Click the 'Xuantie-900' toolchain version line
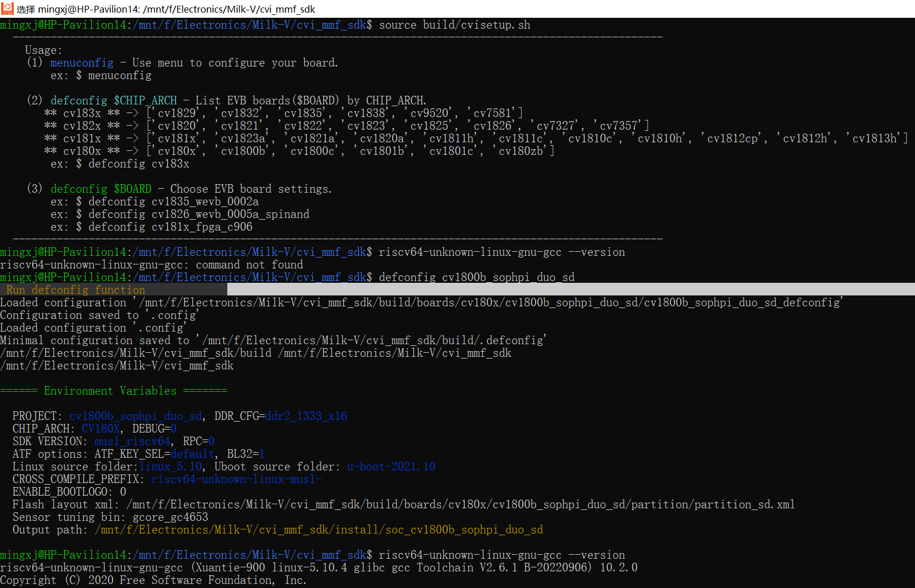Viewport: 915px width, 588px height. tap(319, 568)
